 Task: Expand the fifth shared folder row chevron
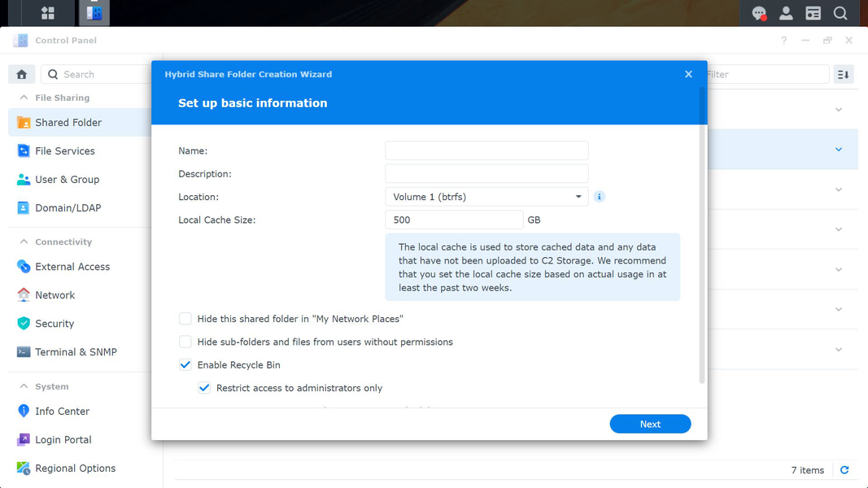839,269
